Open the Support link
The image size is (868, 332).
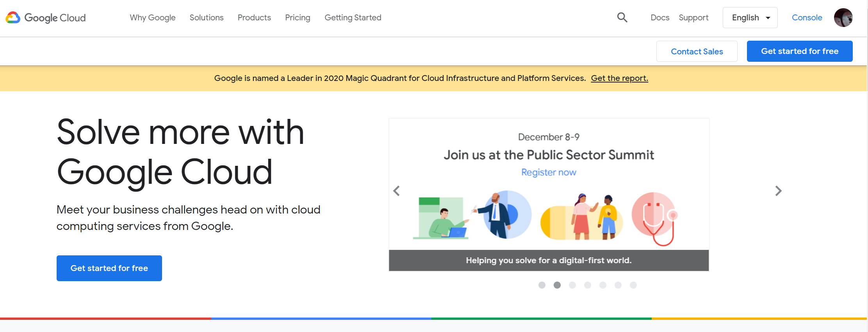point(693,18)
